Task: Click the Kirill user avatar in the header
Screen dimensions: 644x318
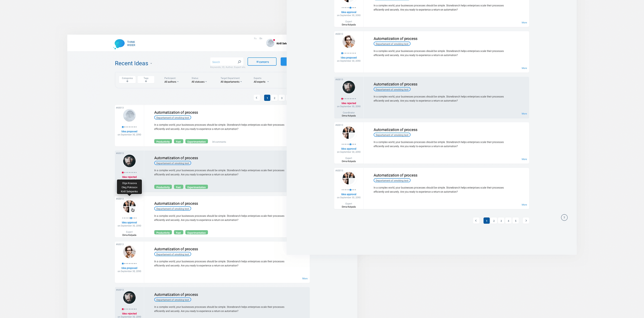Action: [x=270, y=43]
